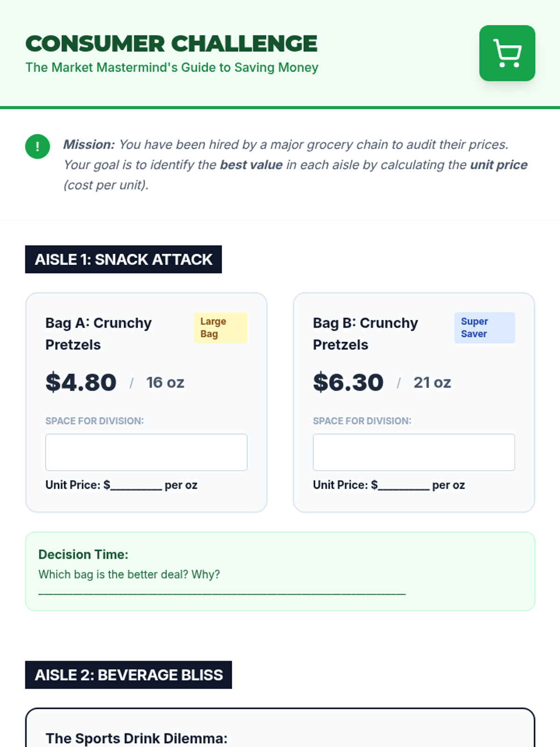Click the green exclamation mission icon
The width and height of the screenshot is (560, 747).
click(x=37, y=147)
